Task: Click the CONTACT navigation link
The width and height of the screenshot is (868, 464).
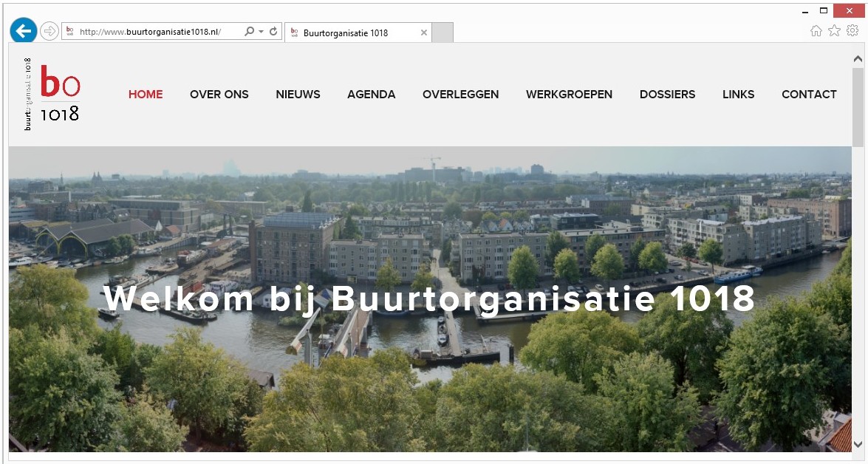Action: [x=810, y=95]
